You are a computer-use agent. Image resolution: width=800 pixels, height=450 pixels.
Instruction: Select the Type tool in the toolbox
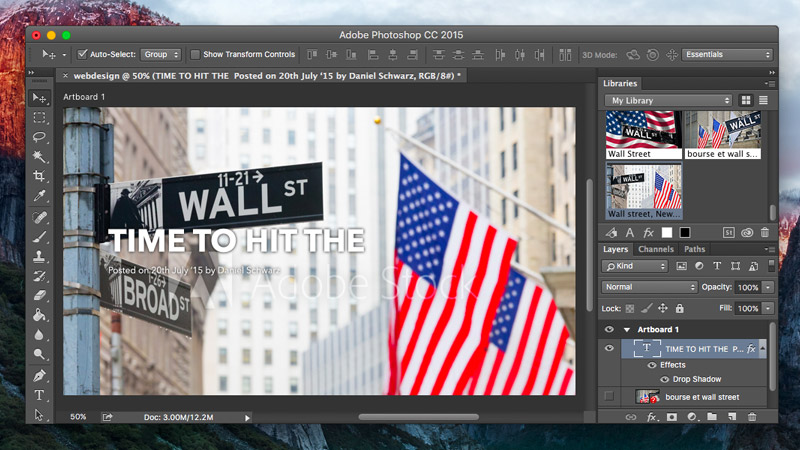[39, 395]
